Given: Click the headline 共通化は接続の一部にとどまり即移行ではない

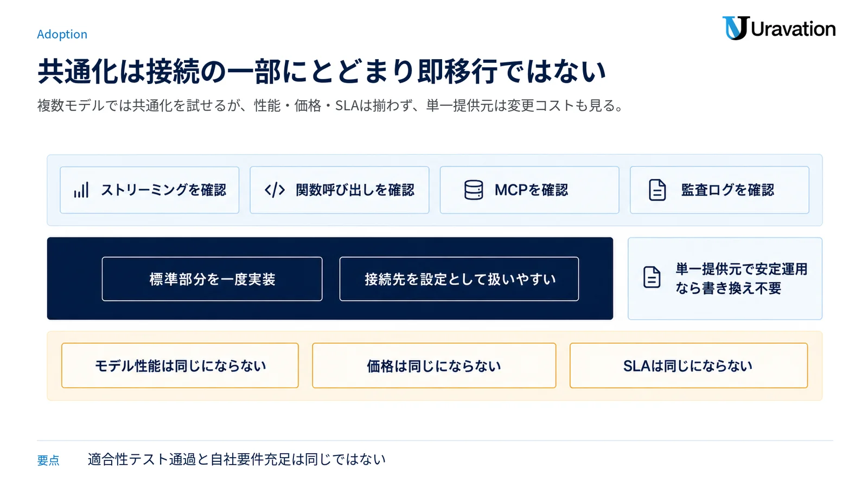Looking at the screenshot, I should (322, 71).
